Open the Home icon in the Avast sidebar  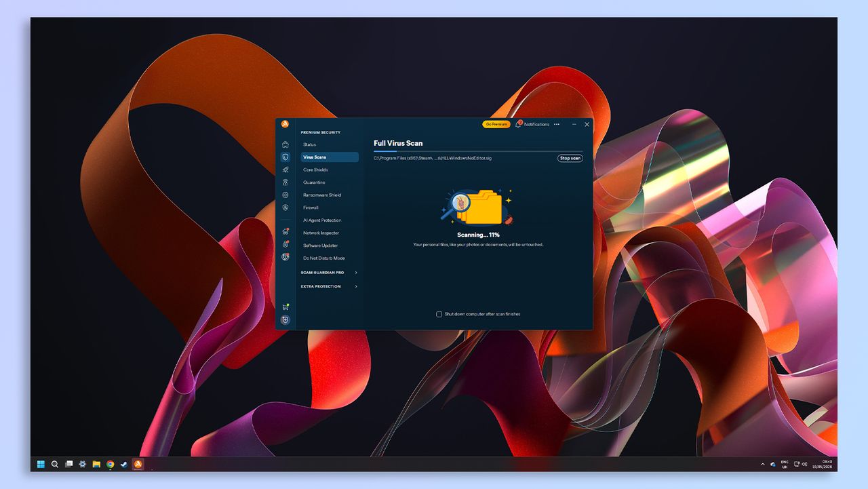tap(285, 144)
